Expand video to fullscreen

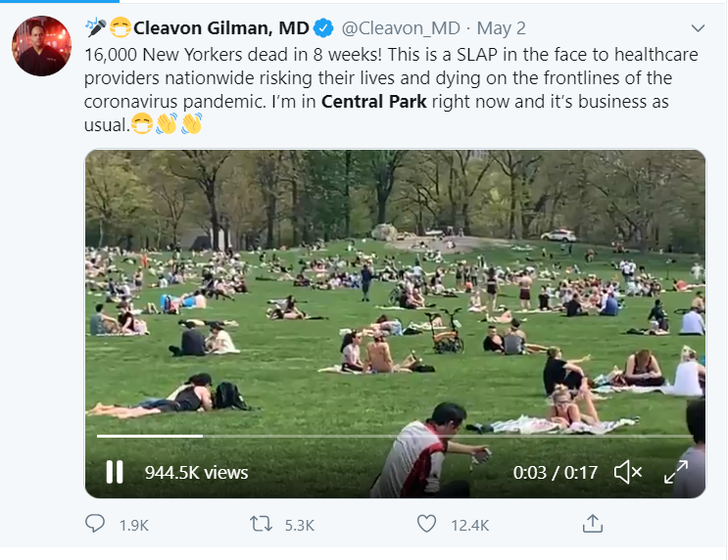(x=675, y=472)
